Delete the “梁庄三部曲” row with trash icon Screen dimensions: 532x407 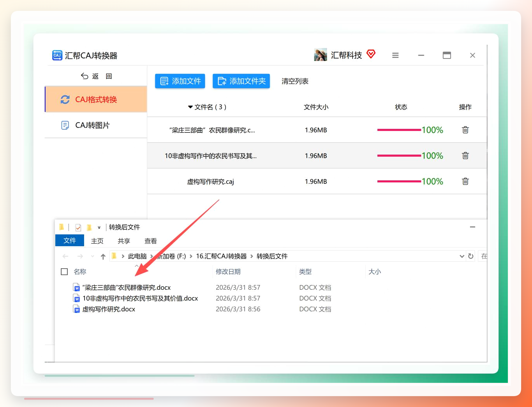465,130
